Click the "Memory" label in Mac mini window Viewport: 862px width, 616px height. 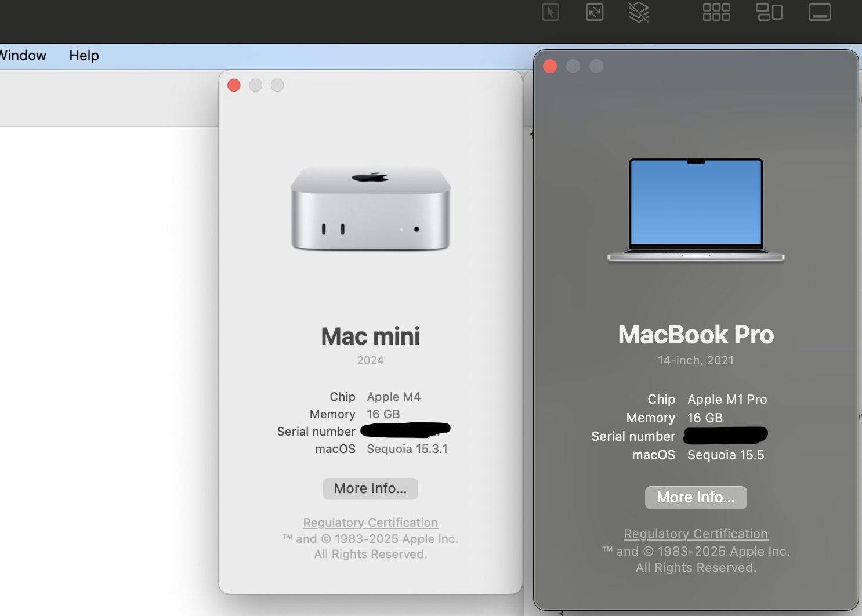pyautogui.click(x=332, y=414)
